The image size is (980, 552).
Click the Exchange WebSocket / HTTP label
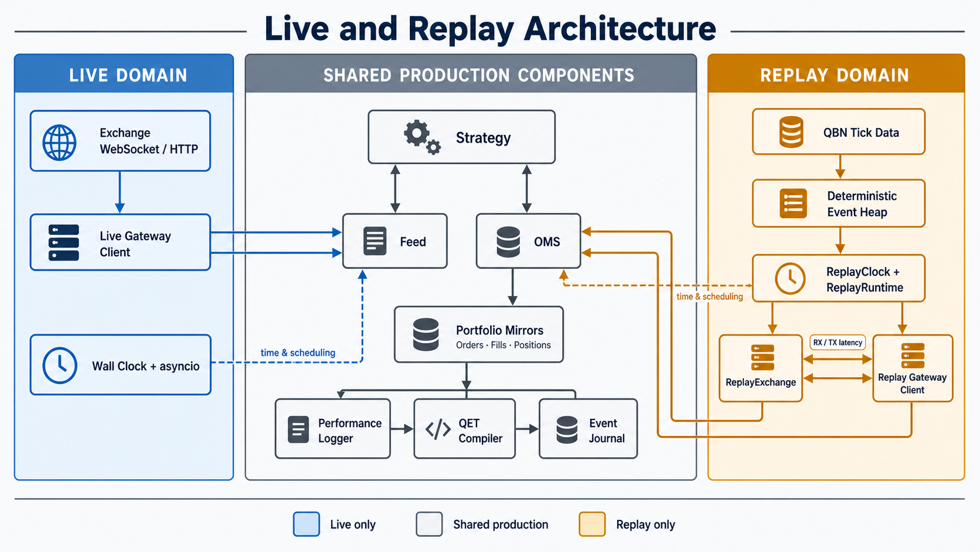coord(149,141)
